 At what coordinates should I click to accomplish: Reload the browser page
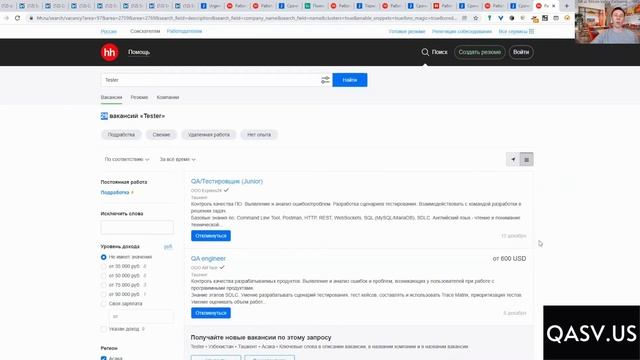pos(17,18)
